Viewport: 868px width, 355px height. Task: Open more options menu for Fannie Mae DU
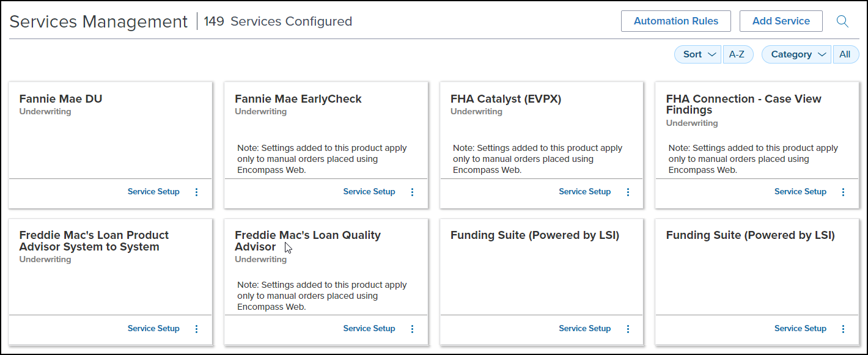(196, 192)
